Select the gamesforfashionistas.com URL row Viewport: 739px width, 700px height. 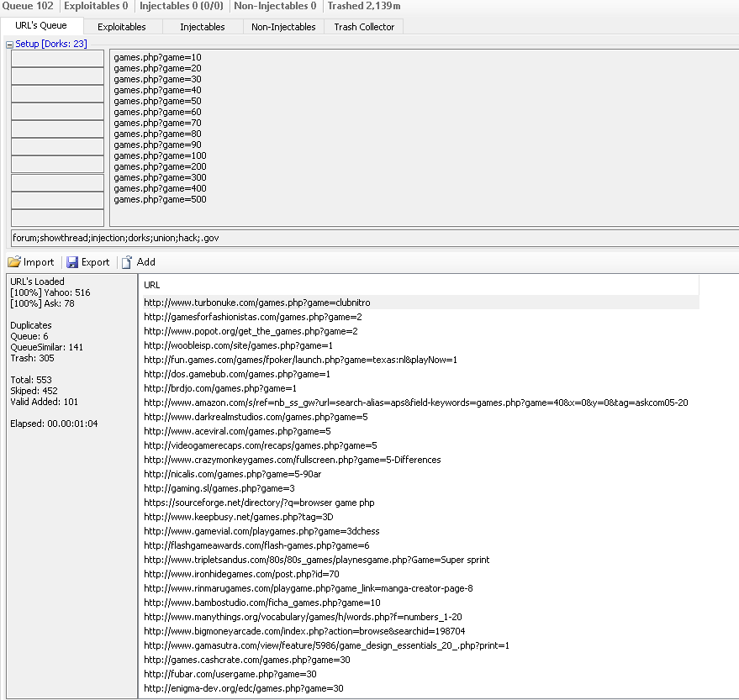coord(421,317)
